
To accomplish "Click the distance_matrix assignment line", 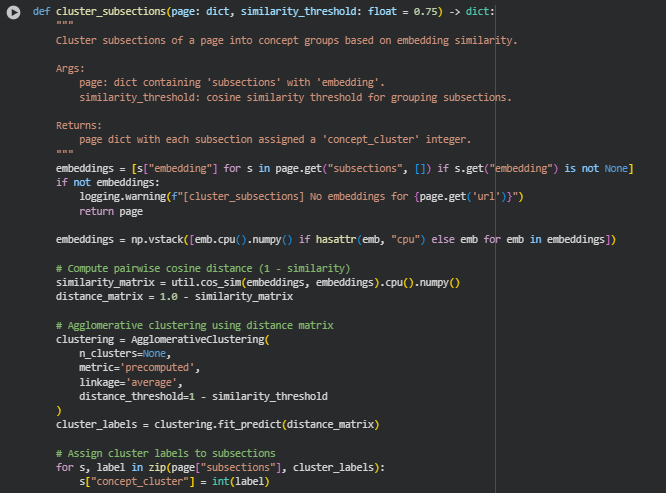I will (x=174, y=297).
